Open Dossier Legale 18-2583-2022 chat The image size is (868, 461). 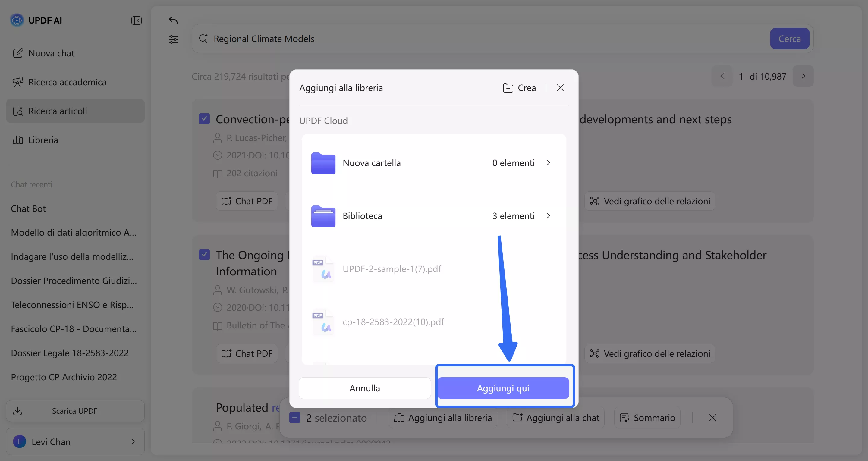point(69,353)
